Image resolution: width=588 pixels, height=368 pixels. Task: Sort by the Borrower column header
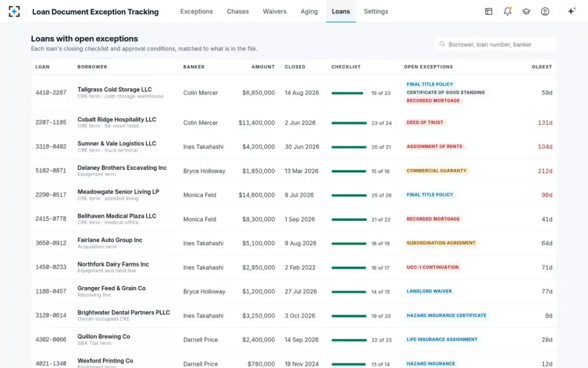[92, 67]
